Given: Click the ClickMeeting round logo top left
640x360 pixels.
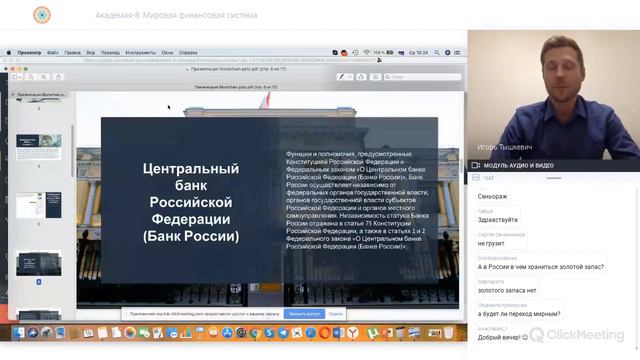Looking at the screenshot, I should 42,15.
